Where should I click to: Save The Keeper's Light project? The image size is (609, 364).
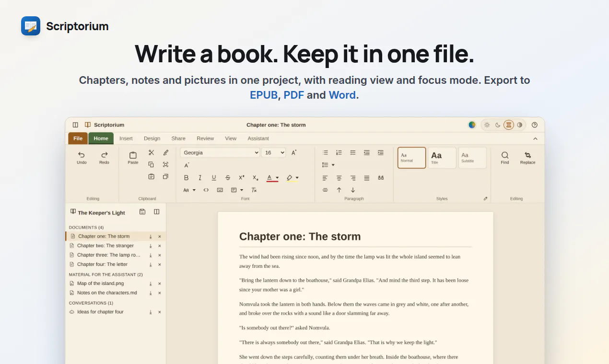pyautogui.click(x=142, y=212)
